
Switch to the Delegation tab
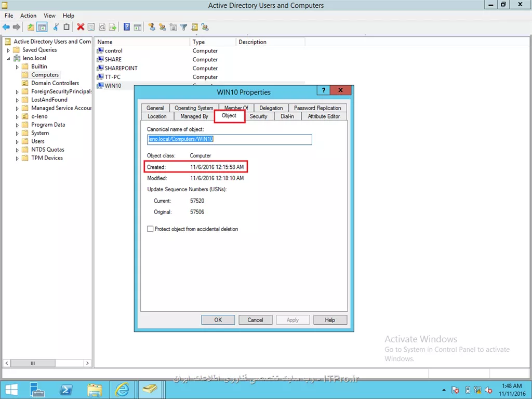(x=271, y=108)
